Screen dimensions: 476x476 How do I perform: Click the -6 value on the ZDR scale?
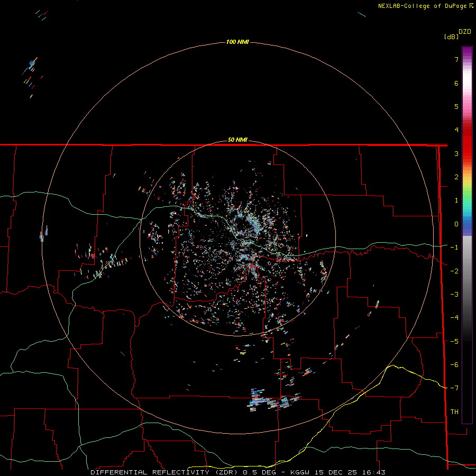pyautogui.click(x=454, y=365)
